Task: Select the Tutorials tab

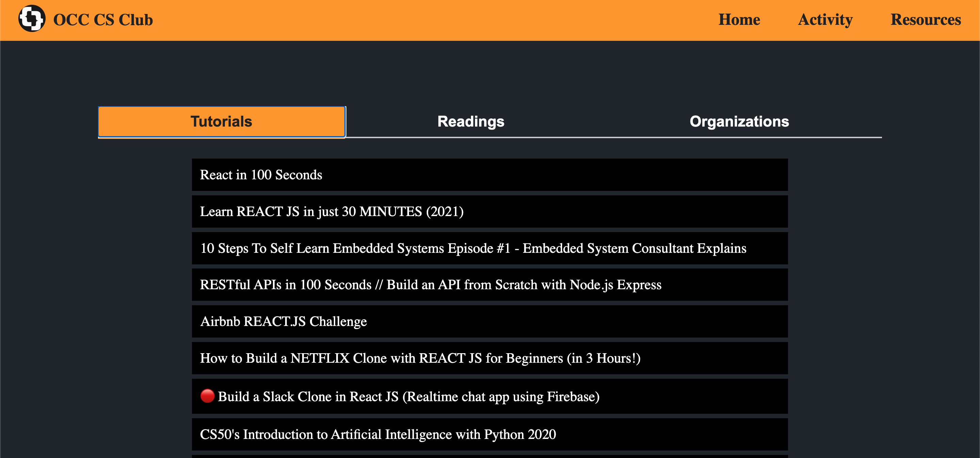Action: [222, 122]
